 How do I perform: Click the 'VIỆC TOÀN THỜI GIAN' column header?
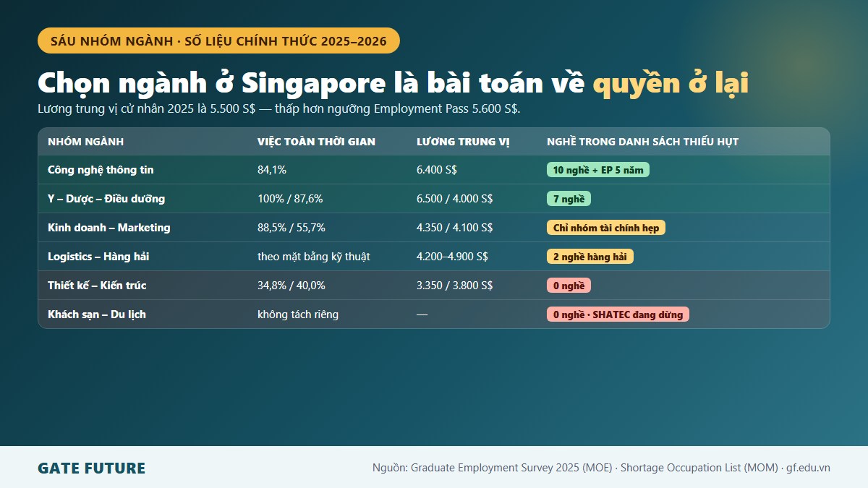coord(316,142)
